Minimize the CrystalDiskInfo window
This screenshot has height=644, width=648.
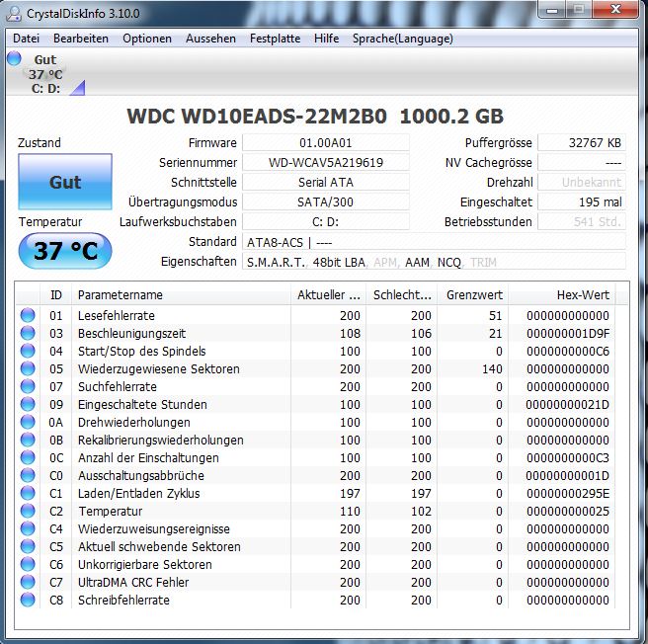(552, 9)
